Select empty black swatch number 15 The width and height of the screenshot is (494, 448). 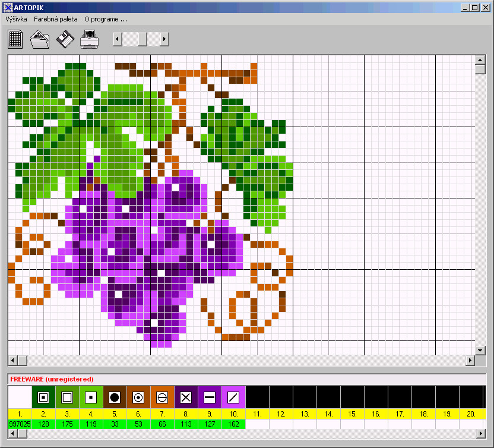(x=352, y=397)
